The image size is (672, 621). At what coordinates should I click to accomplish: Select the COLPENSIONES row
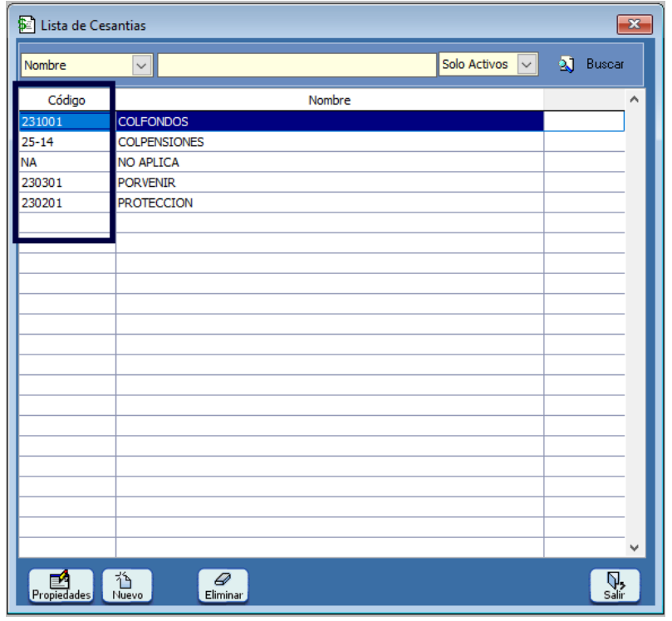click(330, 142)
